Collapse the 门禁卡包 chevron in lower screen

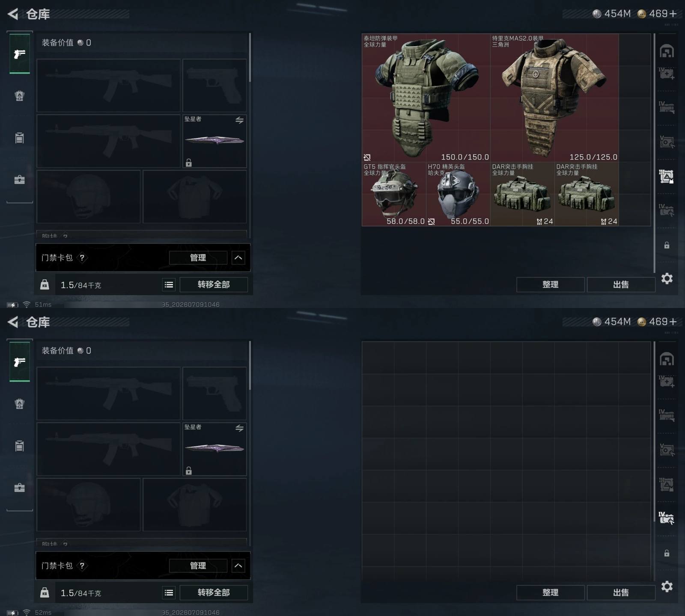[x=238, y=566]
